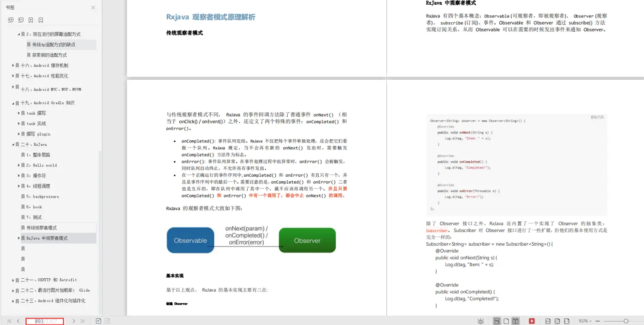Click the zoom out minus button
The height and width of the screenshot is (325, 644).
pyautogui.click(x=598, y=321)
